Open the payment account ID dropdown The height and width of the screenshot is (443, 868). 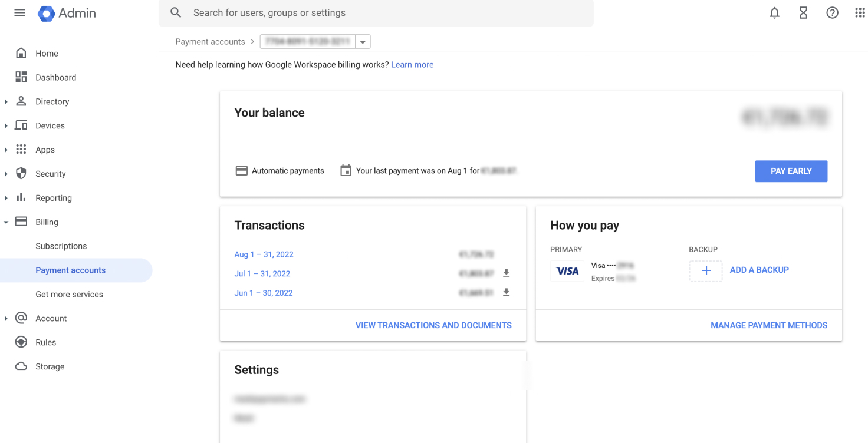pyautogui.click(x=363, y=42)
